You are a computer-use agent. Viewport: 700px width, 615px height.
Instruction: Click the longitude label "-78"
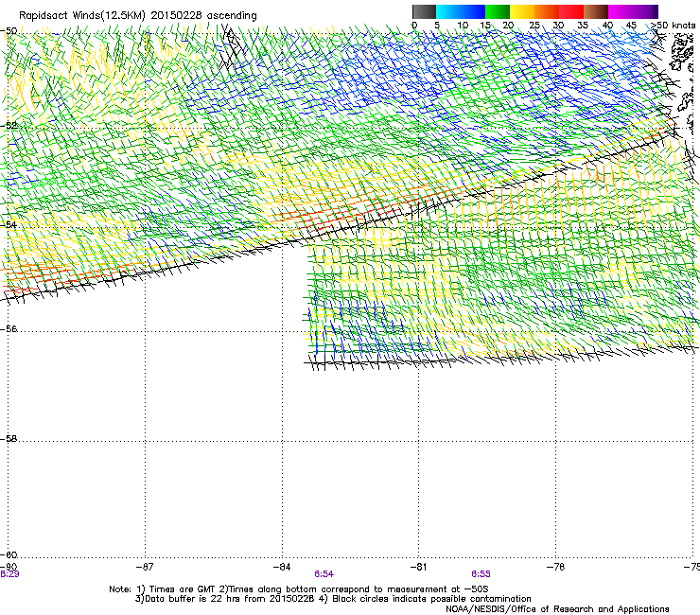coord(555,567)
